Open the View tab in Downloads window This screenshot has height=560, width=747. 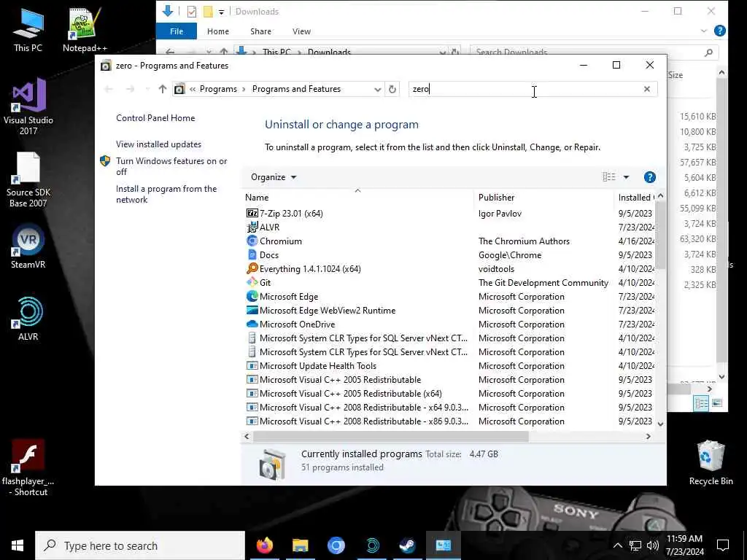pyautogui.click(x=301, y=31)
